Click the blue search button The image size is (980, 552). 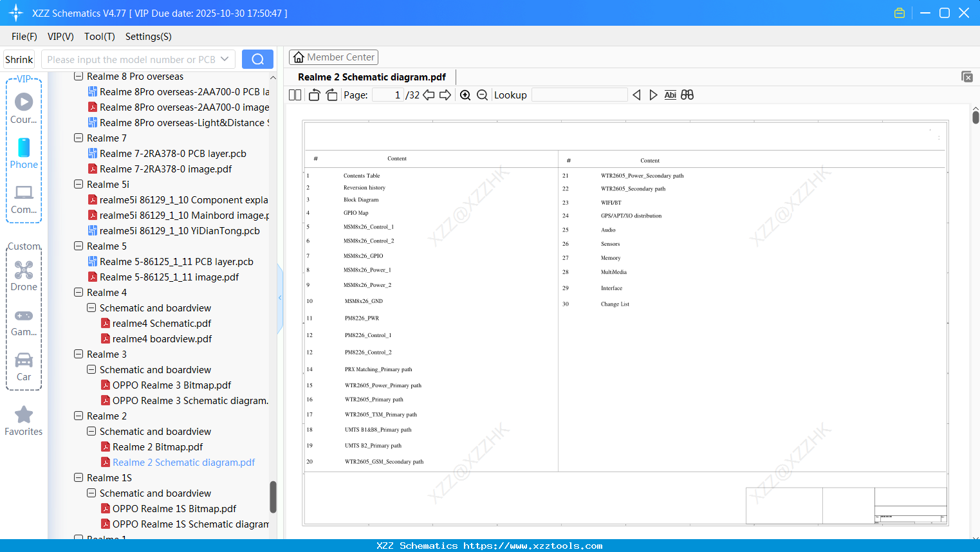click(x=257, y=59)
